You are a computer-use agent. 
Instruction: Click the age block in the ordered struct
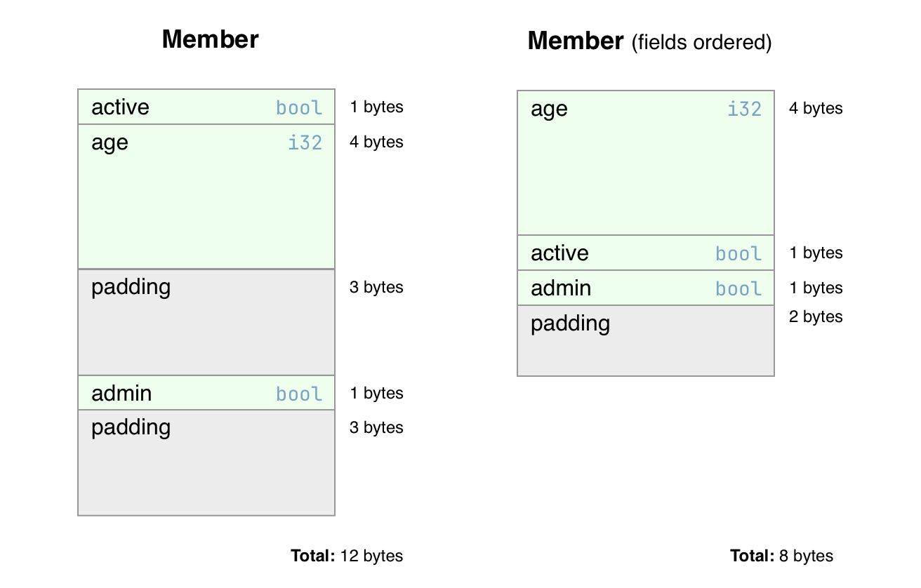click(x=645, y=163)
